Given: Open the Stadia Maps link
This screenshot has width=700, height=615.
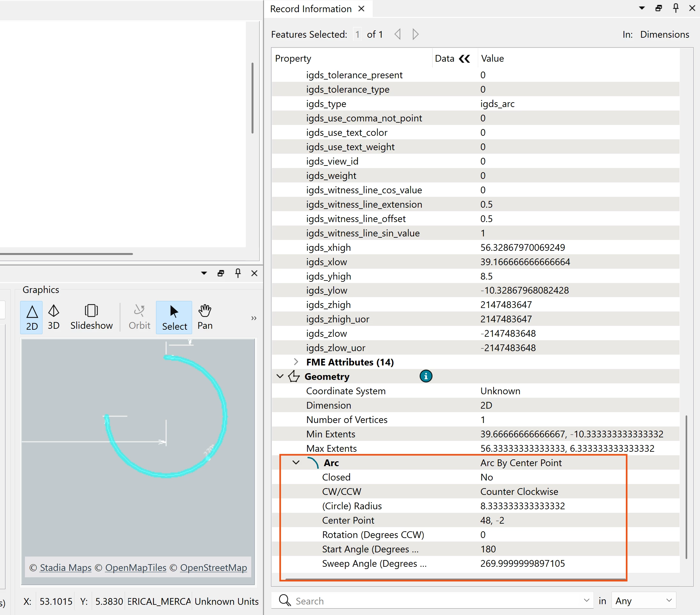Looking at the screenshot, I should tap(66, 567).
